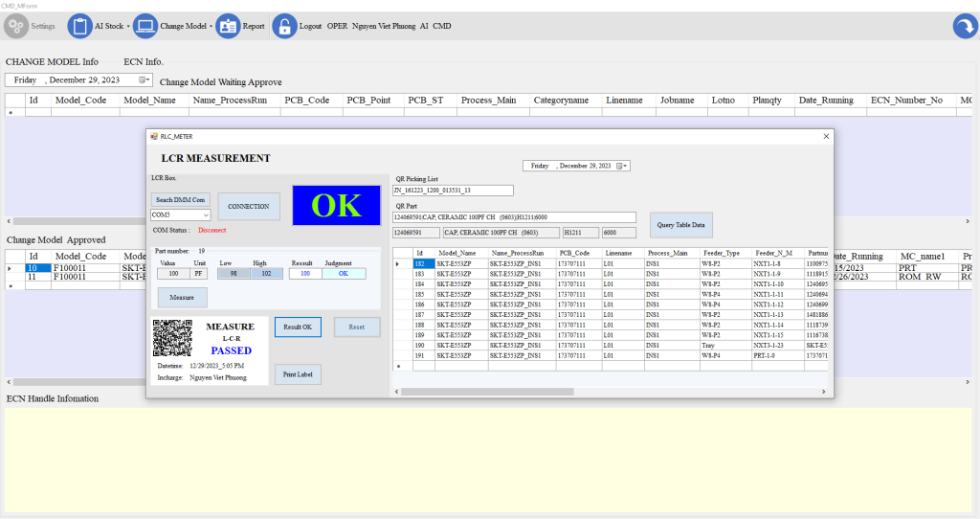Open calendar icon of main date picker
The height and width of the screenshot is (519, 980).
click(x=144, y=80)
